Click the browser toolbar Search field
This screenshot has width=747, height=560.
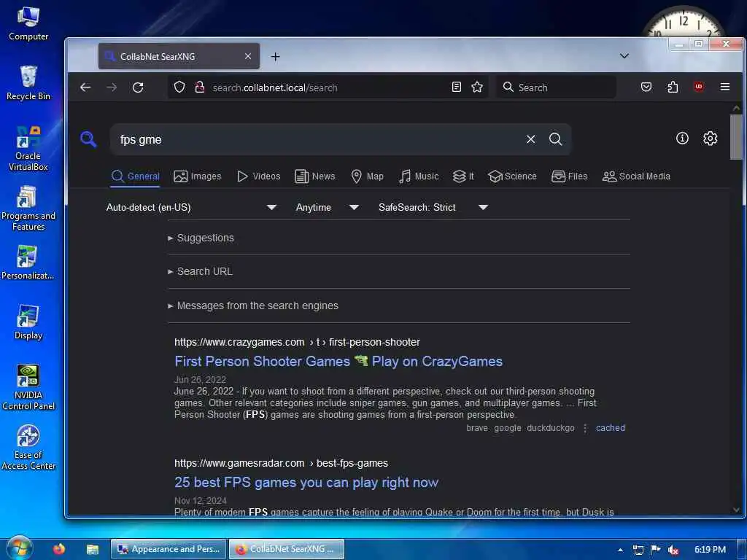556,87
